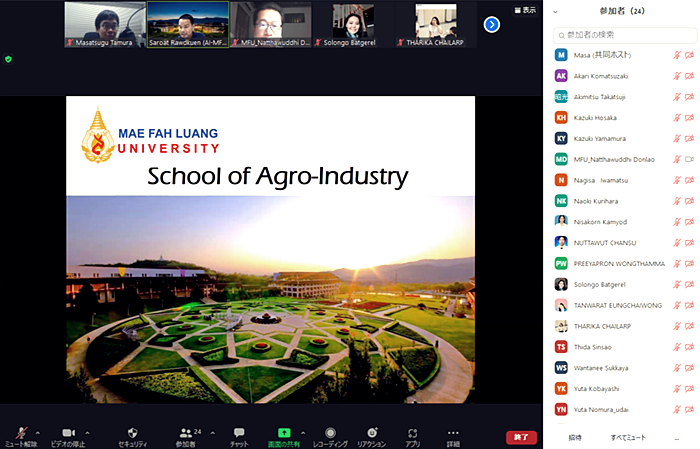Click the KY avatar for Kazuki Yamamura
The image size is (700, 449).
pyautogui.click(x=561, y=138)
